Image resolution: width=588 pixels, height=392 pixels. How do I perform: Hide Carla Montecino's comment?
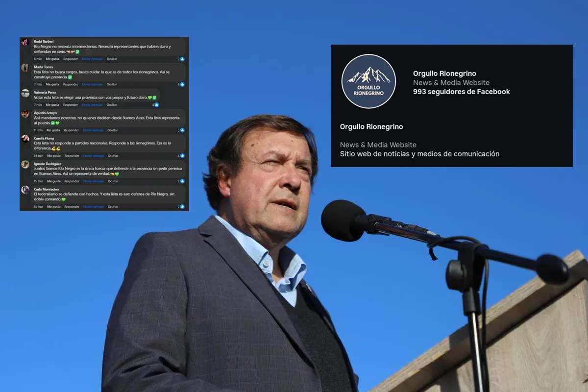pyautogui.click(x=113, y=207)
